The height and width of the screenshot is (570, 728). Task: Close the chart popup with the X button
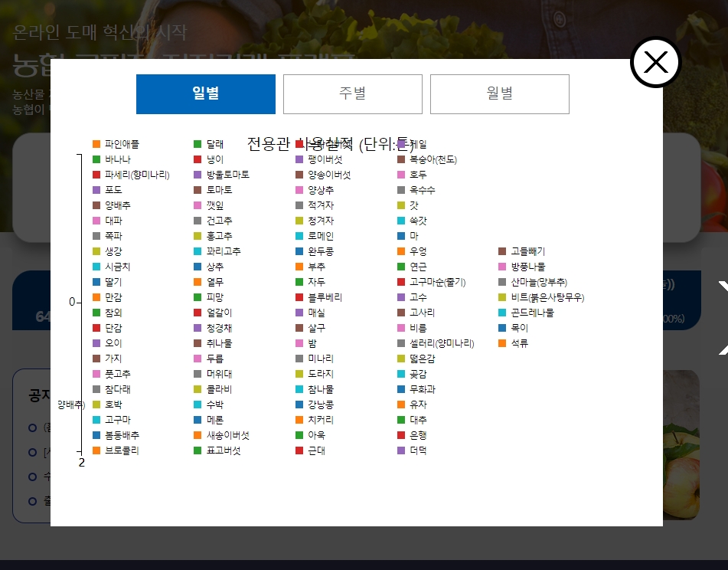click(x=655, y=62)
